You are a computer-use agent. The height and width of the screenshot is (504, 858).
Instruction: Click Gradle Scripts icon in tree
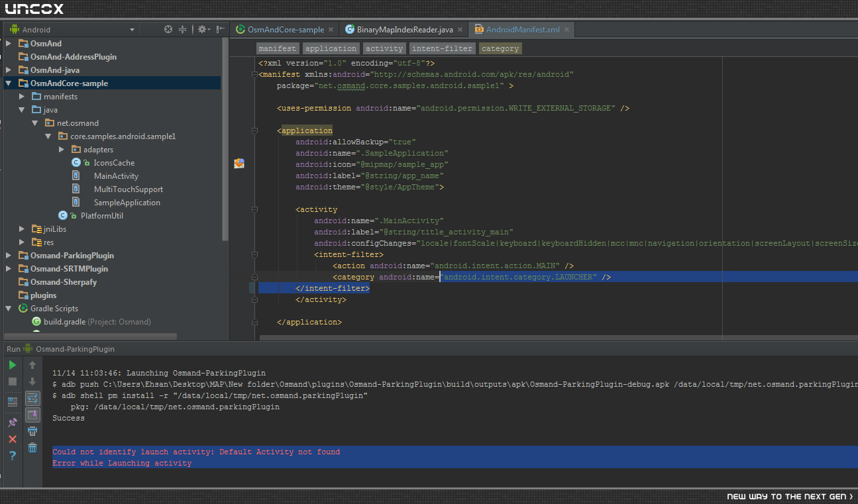23,308
